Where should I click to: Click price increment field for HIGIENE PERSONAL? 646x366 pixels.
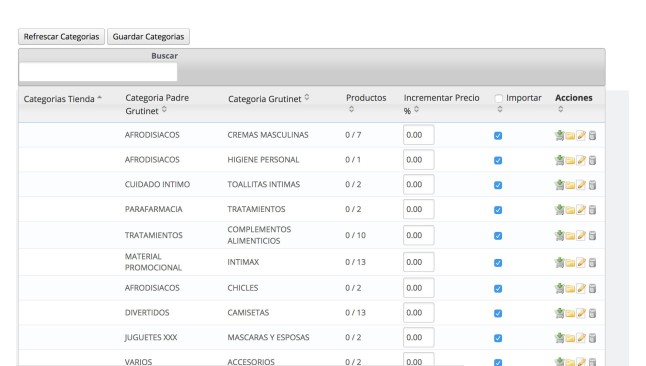tap(419, 160)
